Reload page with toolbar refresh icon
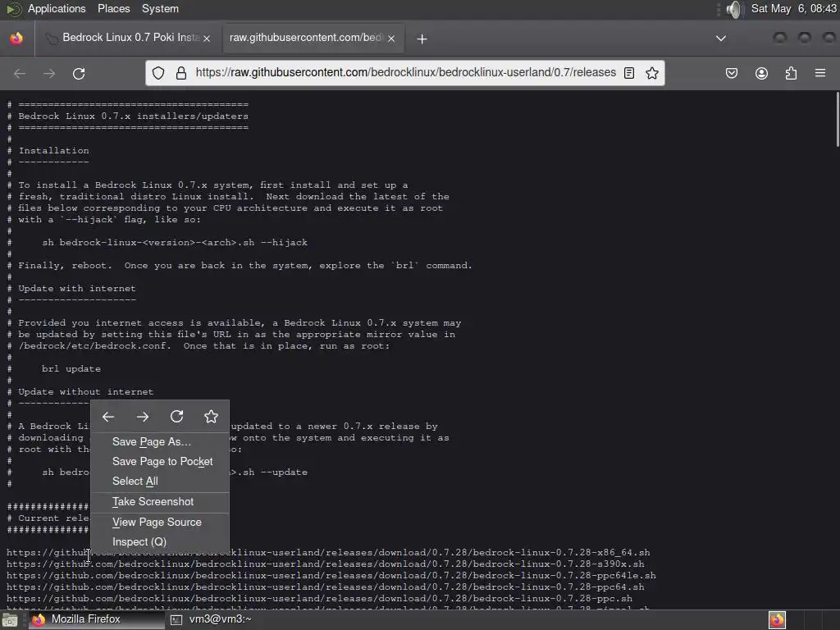The width and height of the screenshot is (840, 630). 79,73
